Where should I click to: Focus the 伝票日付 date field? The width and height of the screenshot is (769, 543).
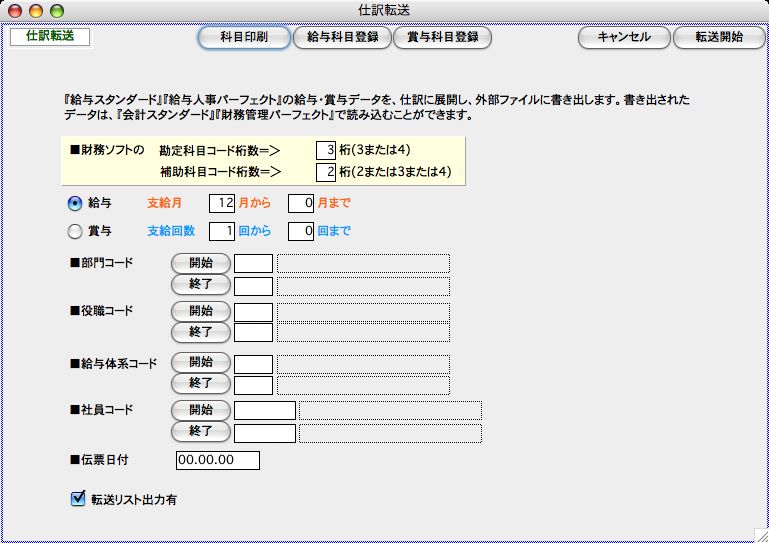click(x=217, y=460)
